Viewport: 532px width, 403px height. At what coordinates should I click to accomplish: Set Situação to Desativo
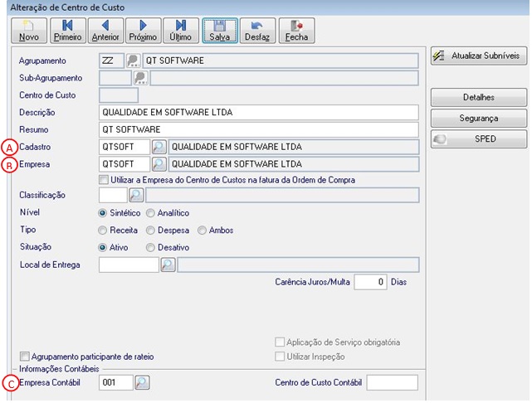(x=150, y=248)
